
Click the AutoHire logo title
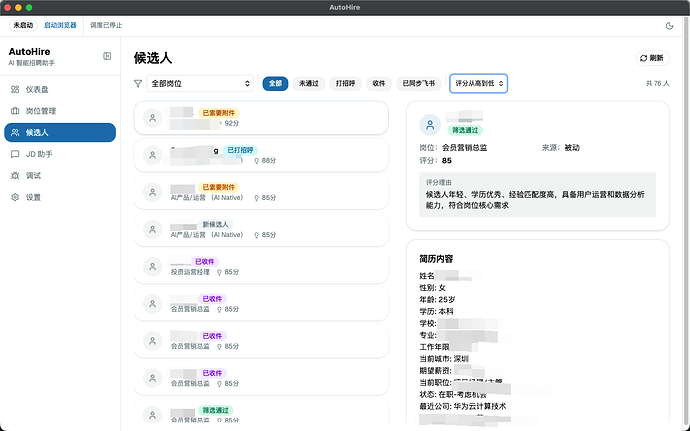point(29,52)
